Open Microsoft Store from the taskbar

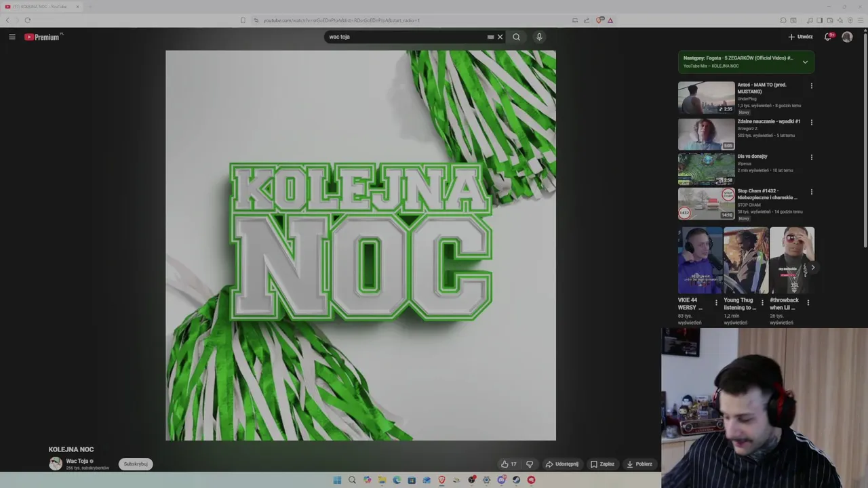point(412,480)
